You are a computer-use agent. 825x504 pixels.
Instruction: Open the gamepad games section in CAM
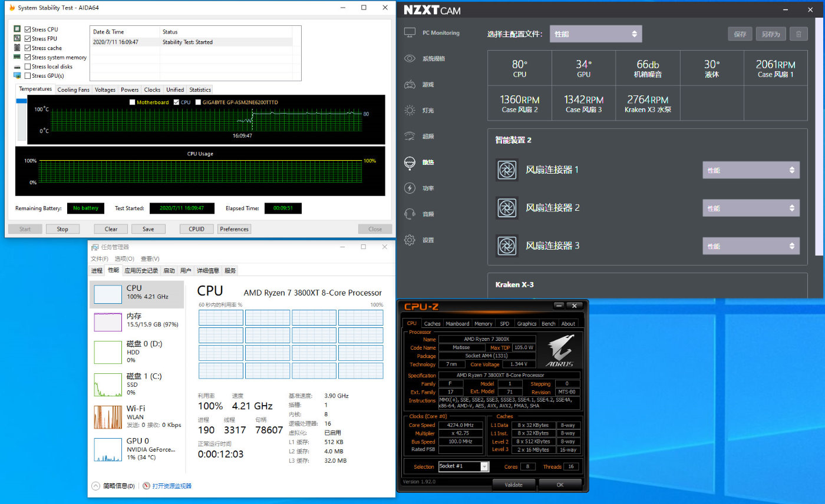410,84
